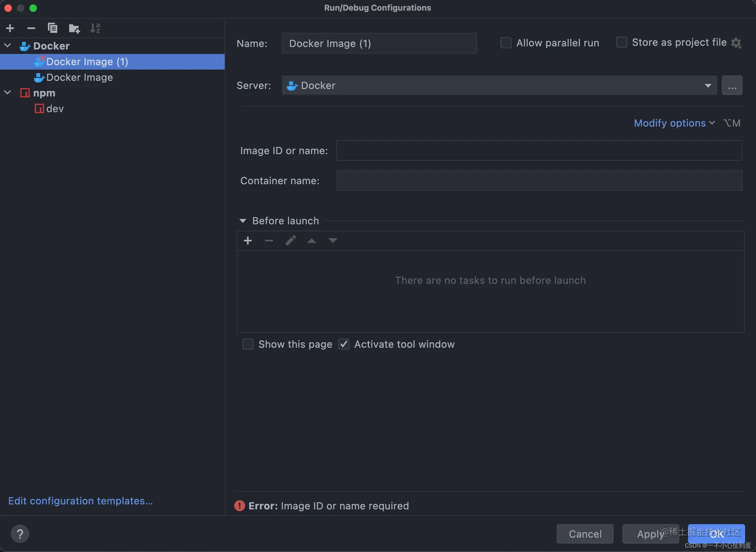This screenshot has width=756, height=552.
Task: Move the before launch task up
Action: (311, 241)
